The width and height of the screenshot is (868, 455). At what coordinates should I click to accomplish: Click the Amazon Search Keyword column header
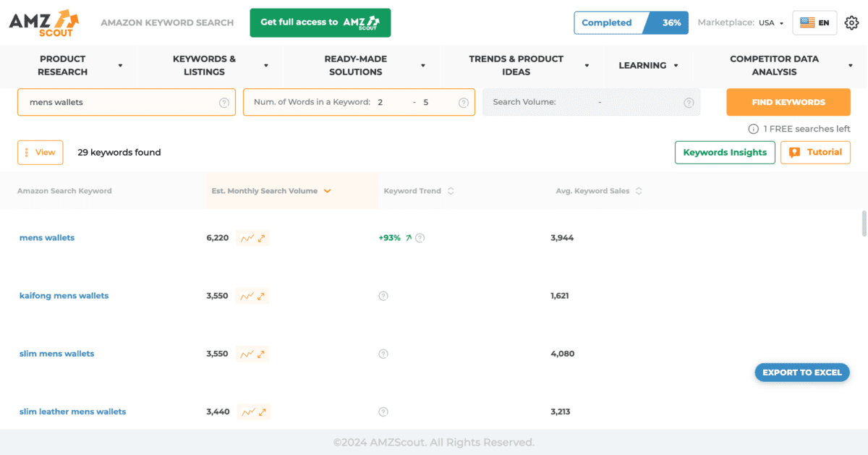click(64, 191)
